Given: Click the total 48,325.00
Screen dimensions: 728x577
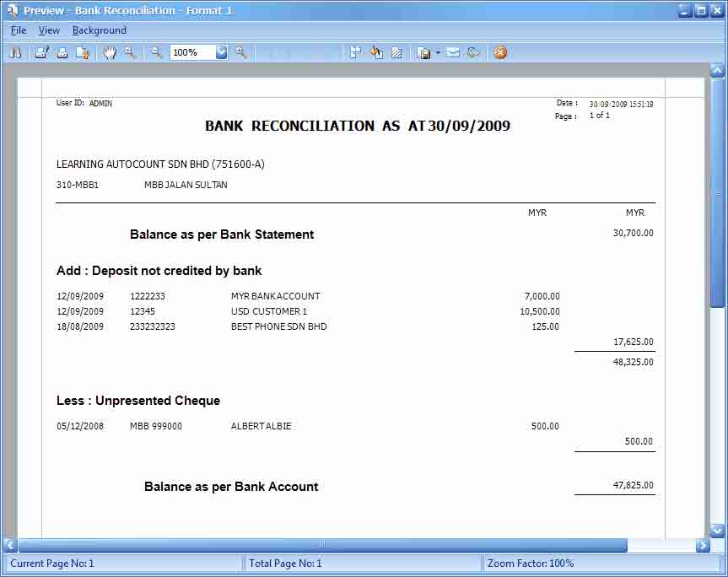Looking at the screenshot, I should point(634,362).
